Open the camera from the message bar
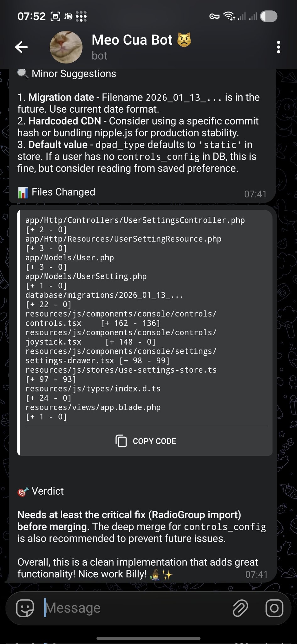Viewport: 297px width, 644px height. click(x=274, y=608)
